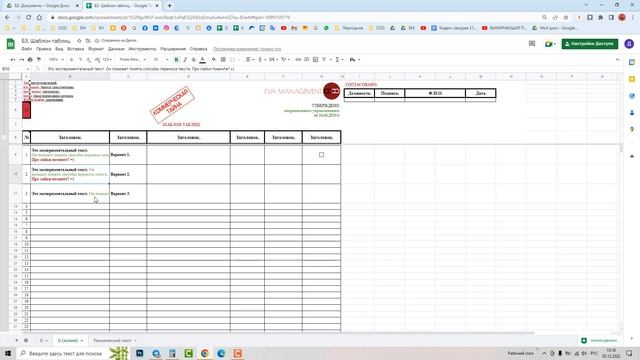The image size is (640, 360).
Task: Toggle italic formatting in toolbar
Action: [x=185, y=60]
